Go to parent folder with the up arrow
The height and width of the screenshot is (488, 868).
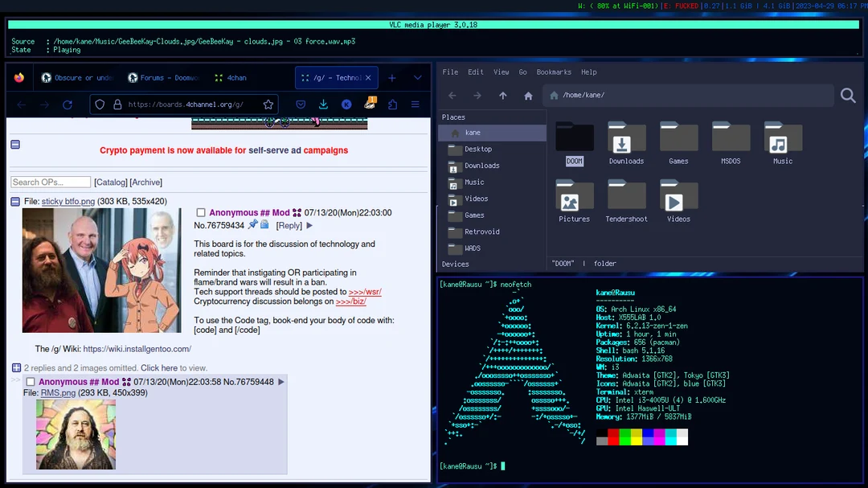point(502,95)
